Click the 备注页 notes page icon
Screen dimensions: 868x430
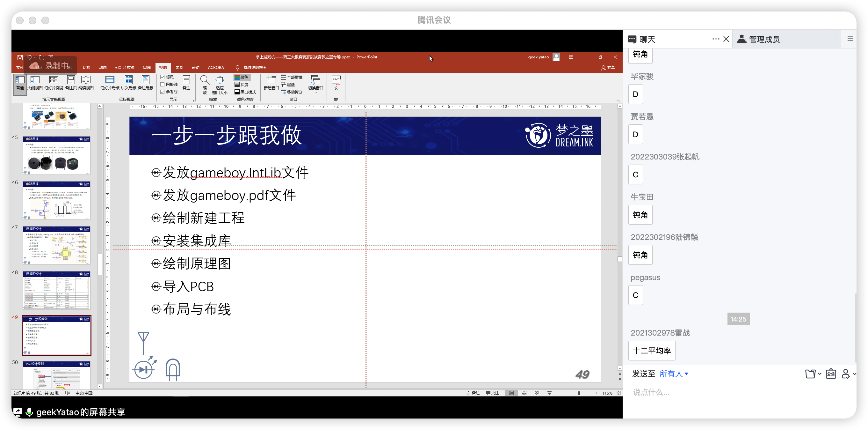pyautogui.click(x=71, y=83)
